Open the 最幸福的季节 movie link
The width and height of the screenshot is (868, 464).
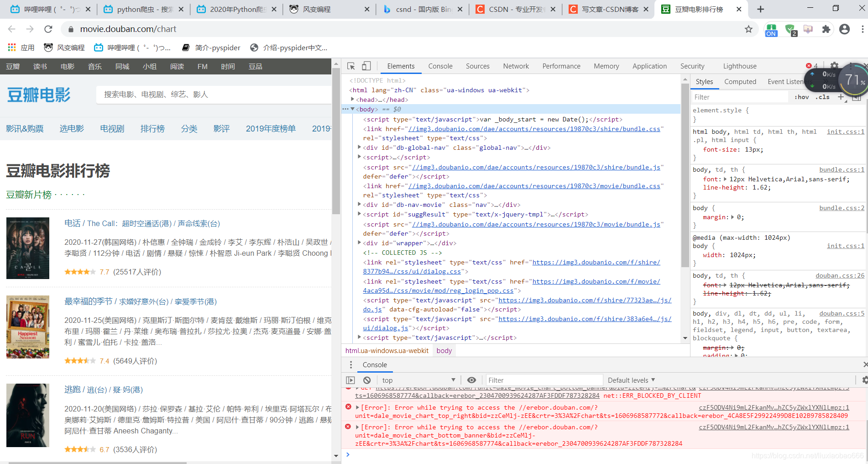[x=141, y=301]
